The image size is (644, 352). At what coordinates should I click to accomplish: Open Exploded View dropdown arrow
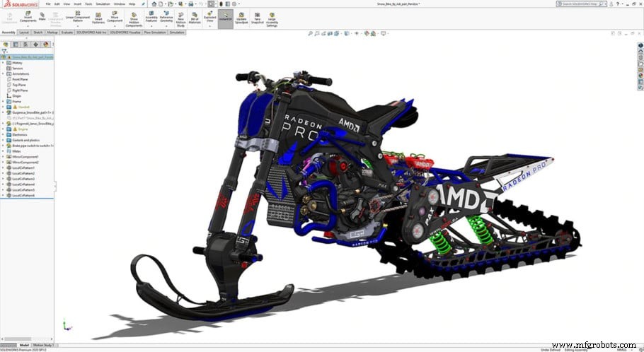[210, 25]
